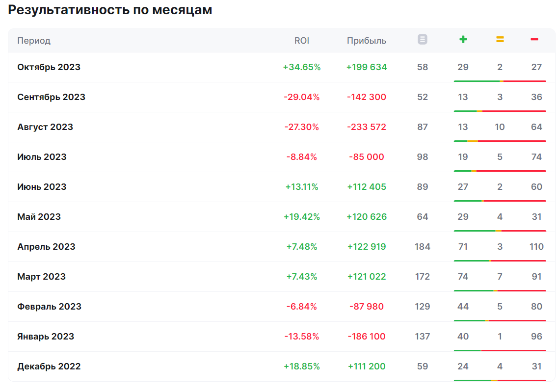Select the Апрель 2023 period
Viewport: 558px width, 392px height.
[46, 247]
